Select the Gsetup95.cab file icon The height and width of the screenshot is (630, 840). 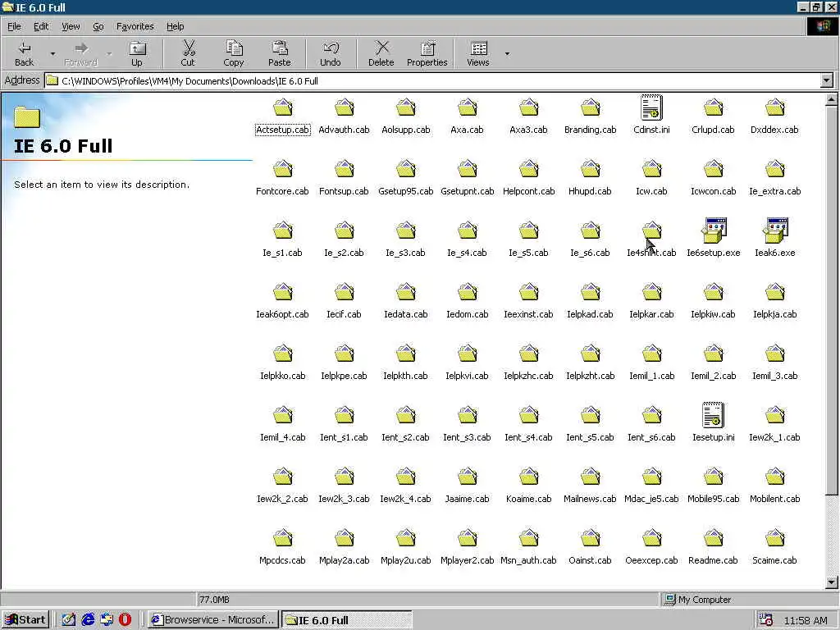[406, 169]
